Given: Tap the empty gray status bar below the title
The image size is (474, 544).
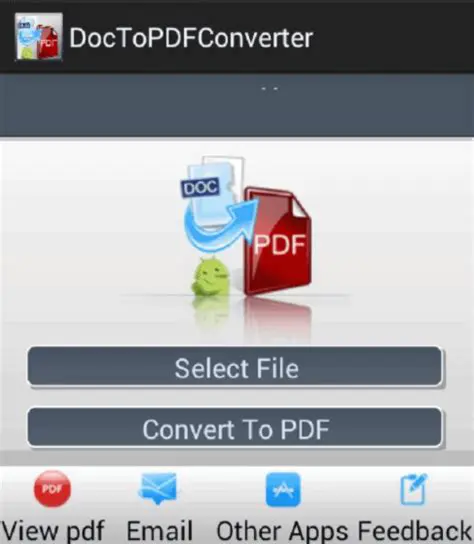Looking at the screenshot, I should tap(237, 105).
